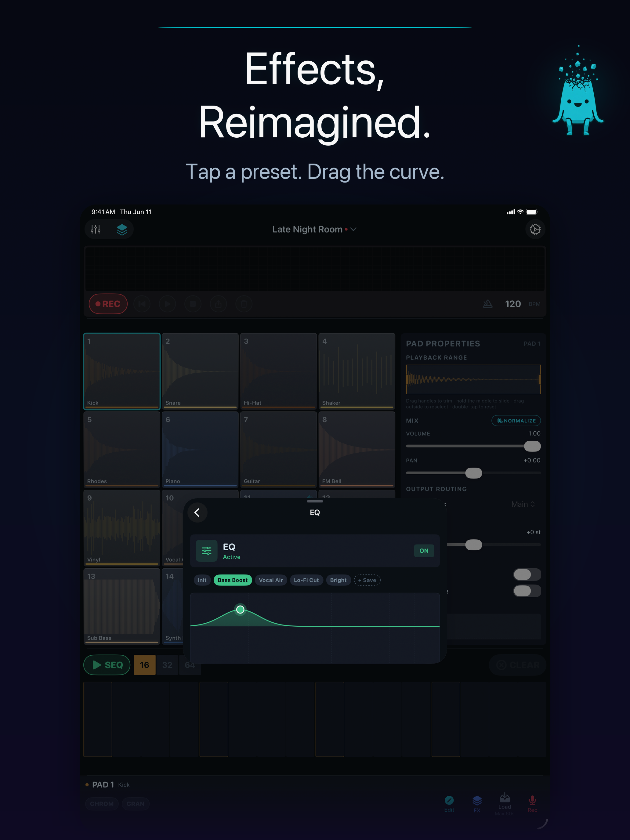Grab the EQ sheet drag handle
The image size is (630, 840).
315,501
